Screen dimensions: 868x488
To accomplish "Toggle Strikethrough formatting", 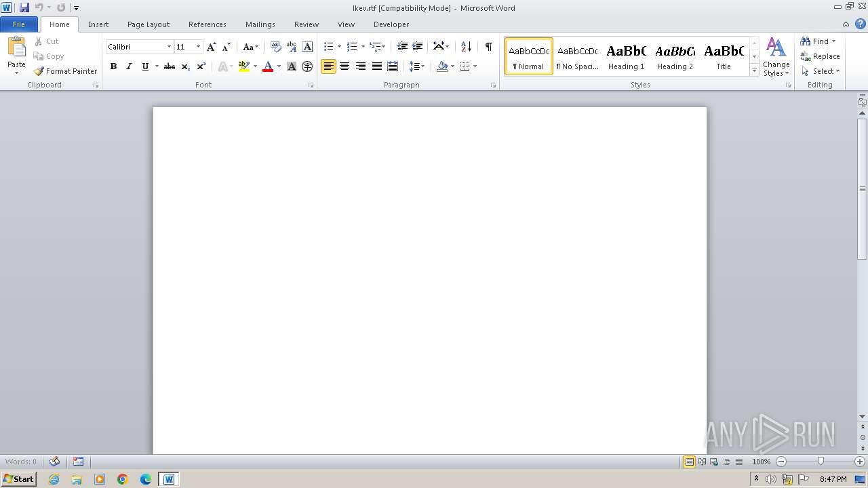I will tap(170, 66).
